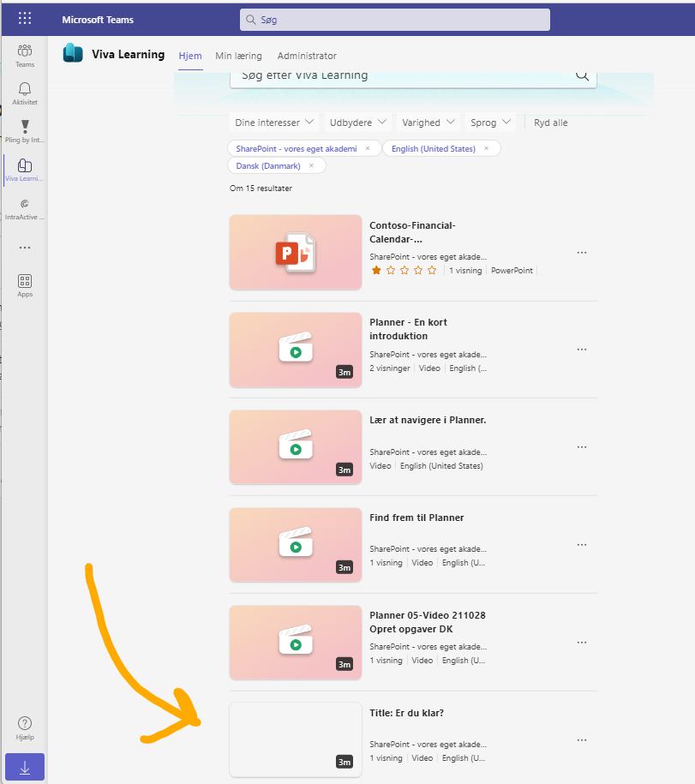The height and width of the screenshot is (784, 695).
Task: Click Ryd alle to clear filters
Action: pos(550,123)
